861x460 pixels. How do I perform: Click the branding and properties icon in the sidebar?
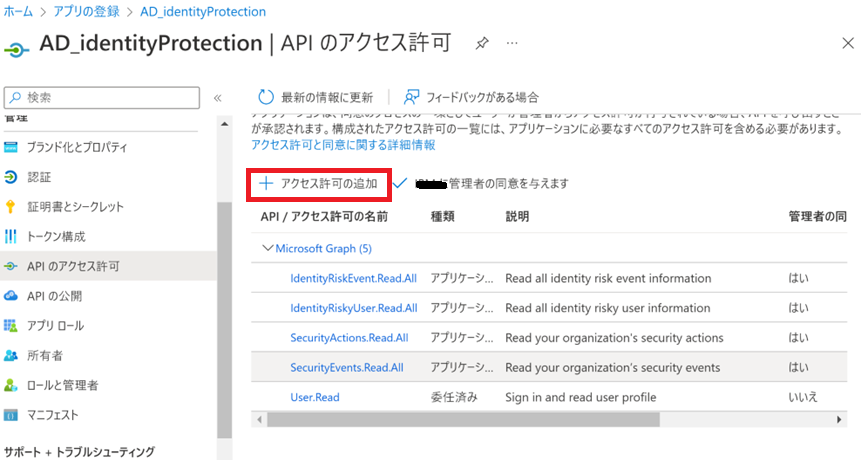pos(10,147)
